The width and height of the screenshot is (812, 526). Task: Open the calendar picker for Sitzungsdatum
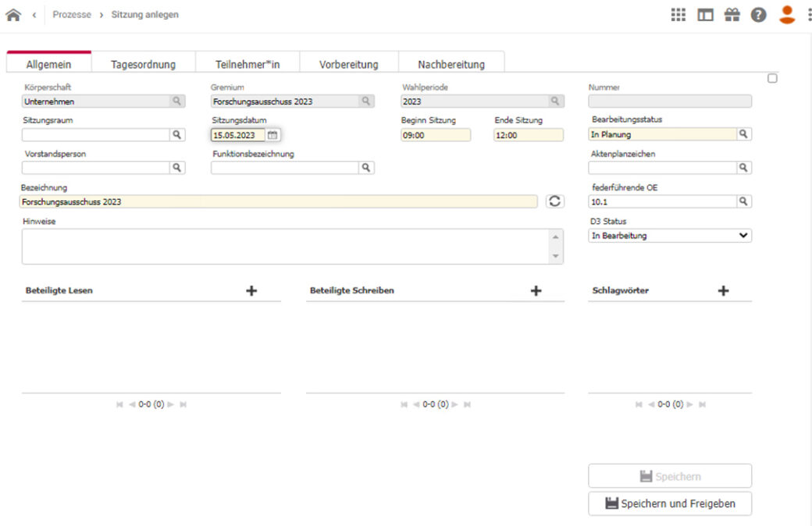coord(271,133)
